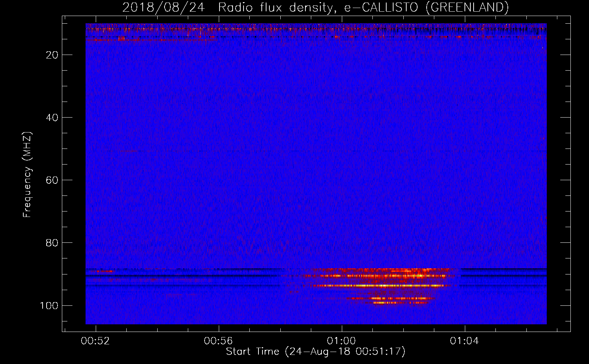Click the 20 MHz tick label
Screen dimensions: 589x364
tap(52, 55)
